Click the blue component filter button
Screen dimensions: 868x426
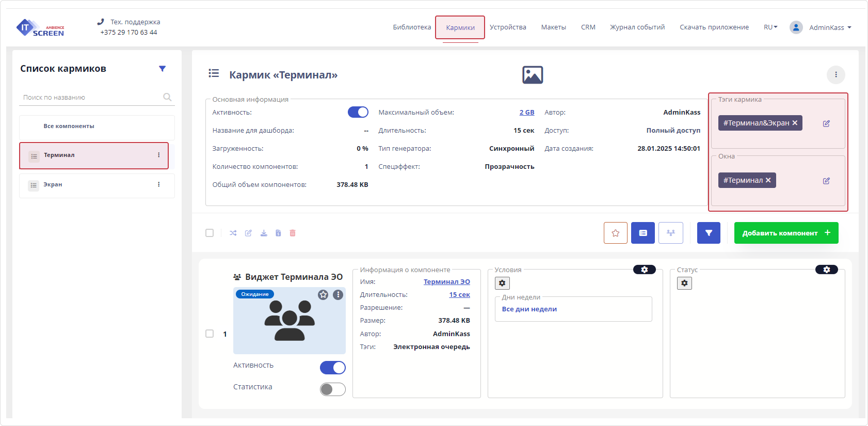pyautogui.click(x=709, y=233)
